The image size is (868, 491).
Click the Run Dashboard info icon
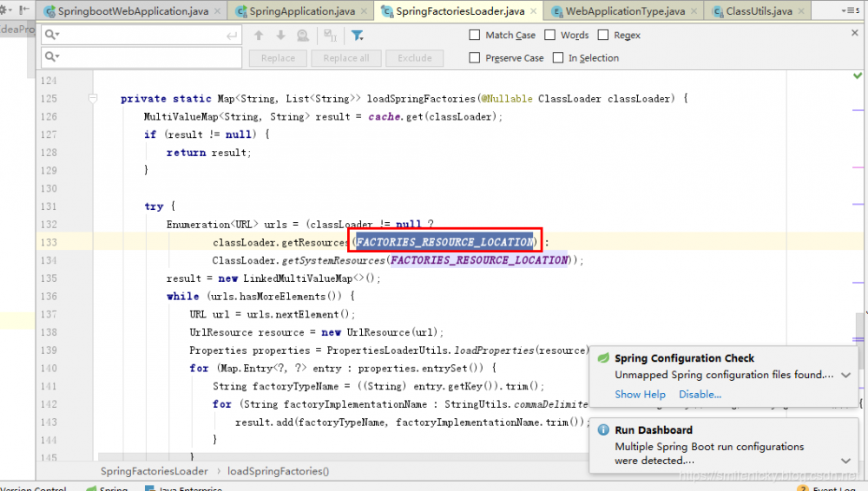(x=603, y=430)
